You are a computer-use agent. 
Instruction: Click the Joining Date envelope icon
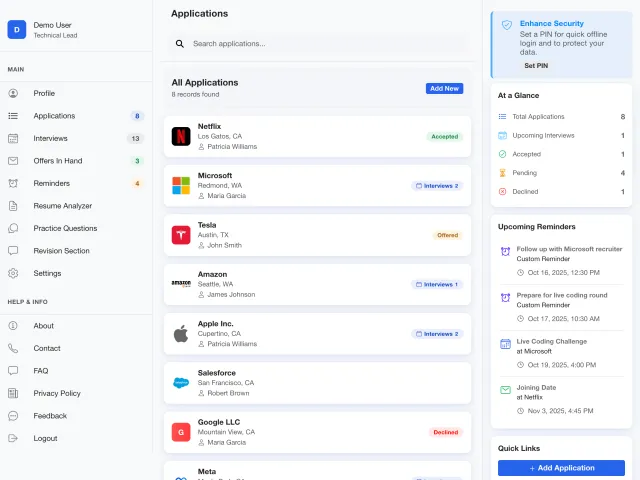505,390
